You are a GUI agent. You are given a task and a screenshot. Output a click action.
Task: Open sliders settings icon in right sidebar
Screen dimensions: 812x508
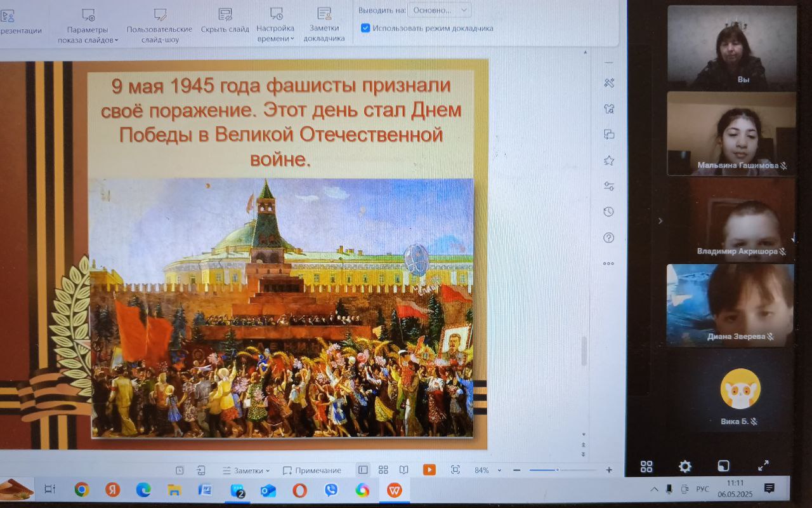(609, 186)
